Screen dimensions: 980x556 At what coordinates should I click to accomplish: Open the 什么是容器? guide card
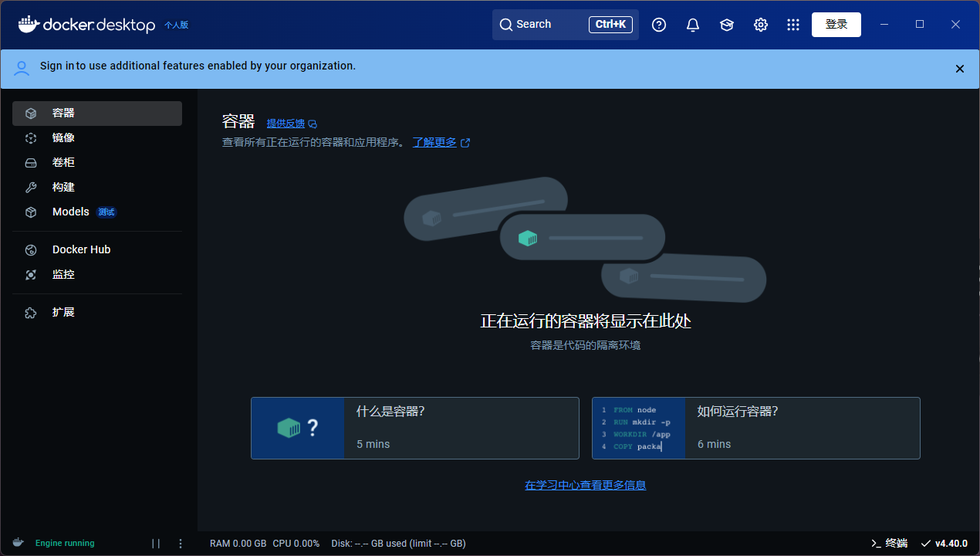pos(415,428)
